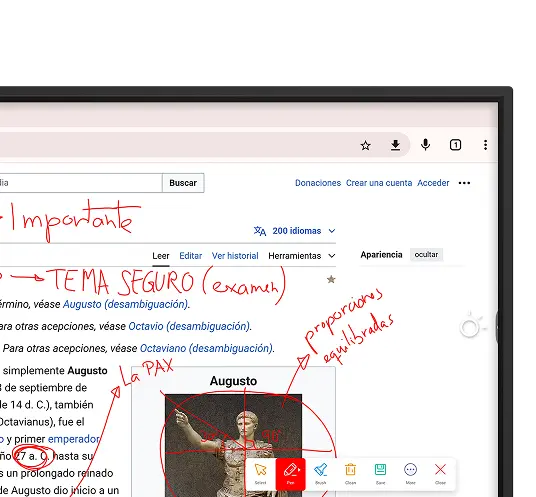Open browser three-dot menu

(485, 145)
